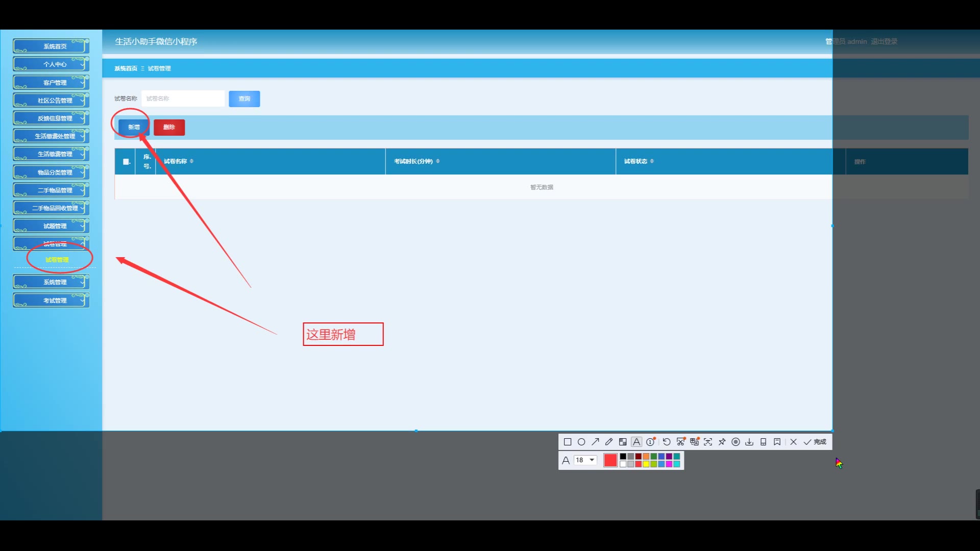Pick the purple color swatch
Image resolution: width=980 pixels, height=551 pixels.
point(669,457)
